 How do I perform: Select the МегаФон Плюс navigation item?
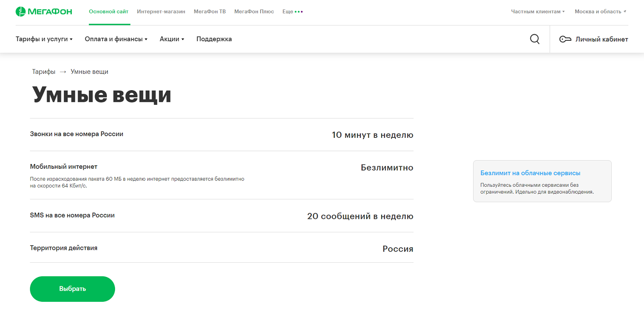tap(253, 12)
